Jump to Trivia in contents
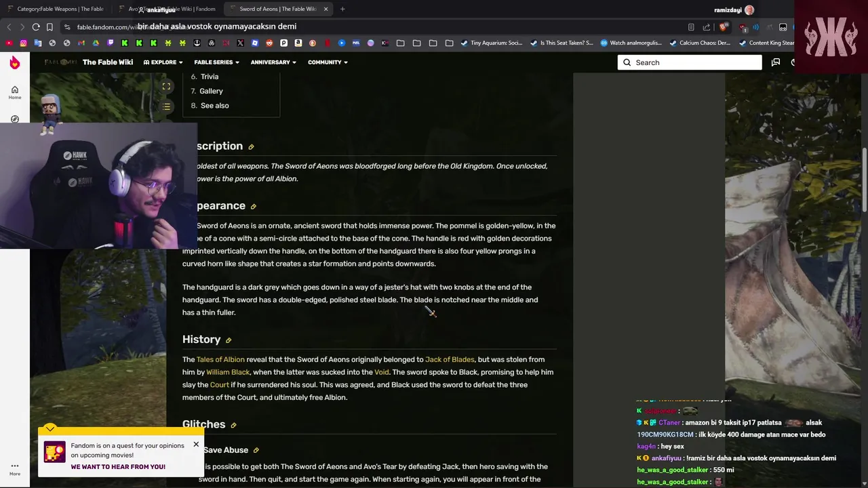 tap(210, 77)
